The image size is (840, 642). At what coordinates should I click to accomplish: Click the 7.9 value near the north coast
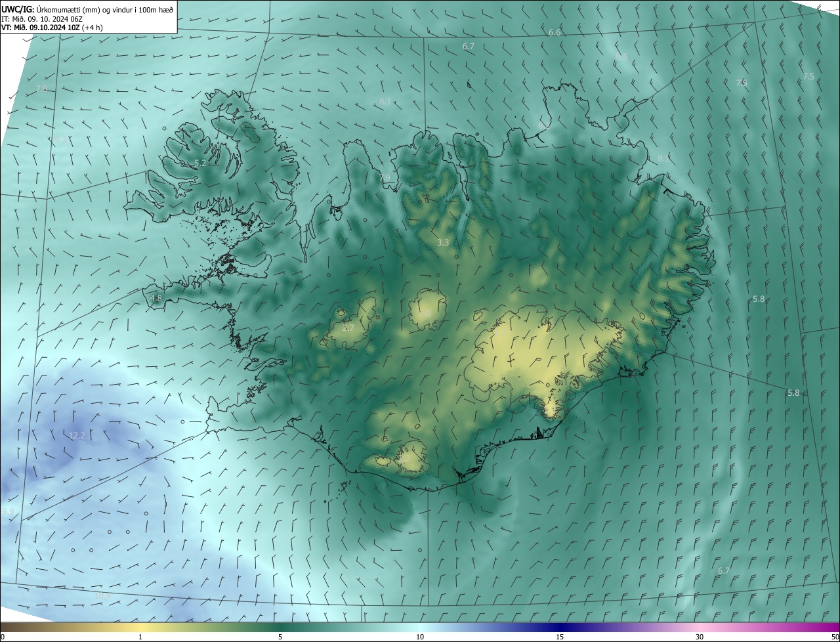pyautogui.click(x=385, y=178)
